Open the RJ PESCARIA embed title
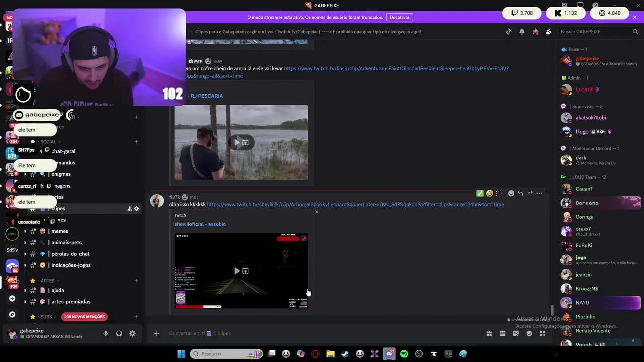The image size is (644, 362). (206, 96)
